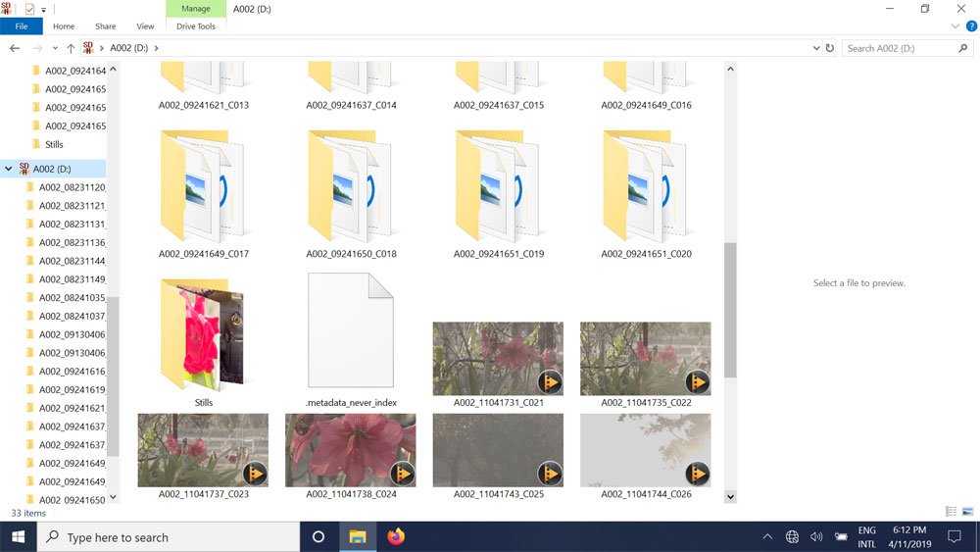Viewport: 980px width, 552px height.
Task: Switch to Details view layout
Action: [x=952, y=512]
